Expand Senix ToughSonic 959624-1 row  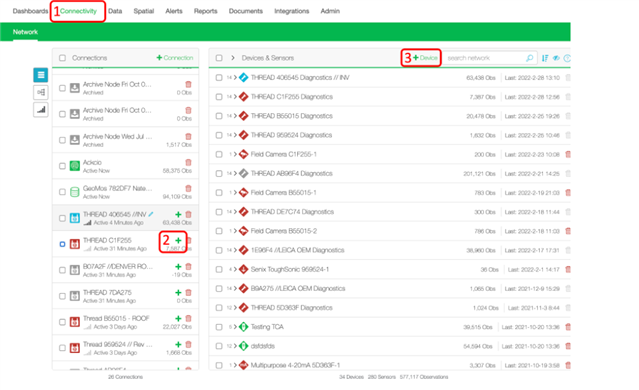[235, 269]
